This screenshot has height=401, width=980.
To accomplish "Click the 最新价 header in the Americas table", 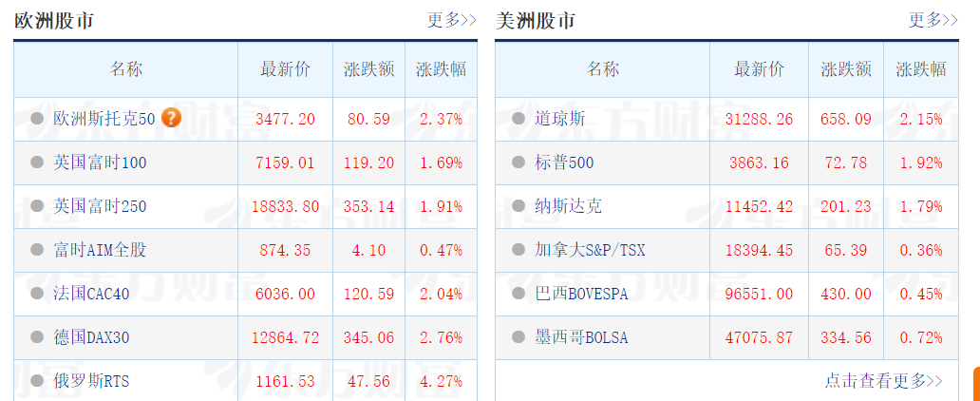I will click(760, 69).
